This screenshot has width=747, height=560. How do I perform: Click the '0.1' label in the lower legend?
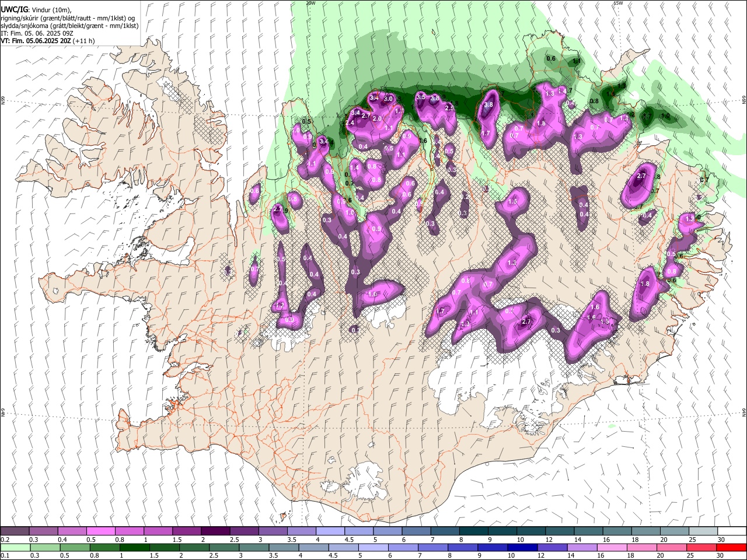tap(5, 555)
